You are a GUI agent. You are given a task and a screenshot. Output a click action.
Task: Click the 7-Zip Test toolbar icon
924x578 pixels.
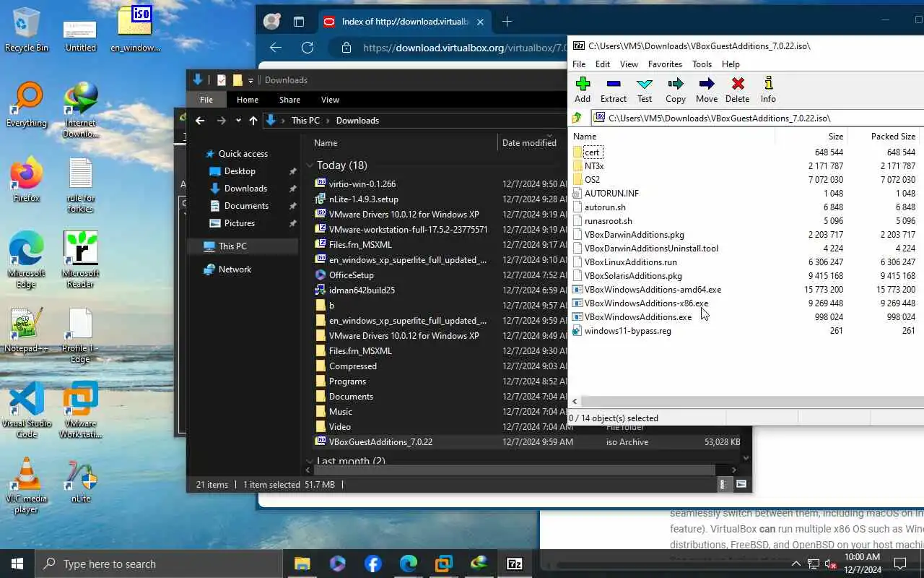645,84
